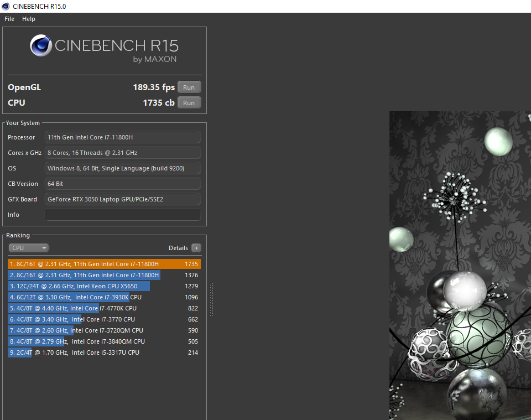
Task: Open the Help menu
Action: [28, 19]
